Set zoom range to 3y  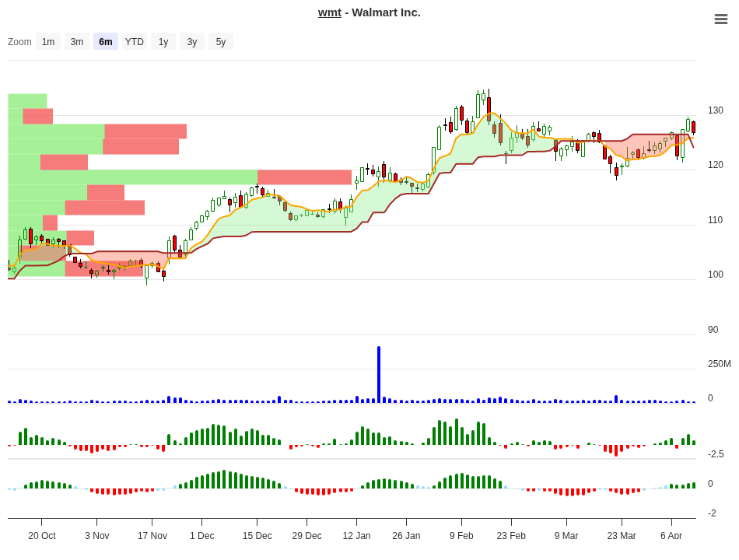point(192,41)
